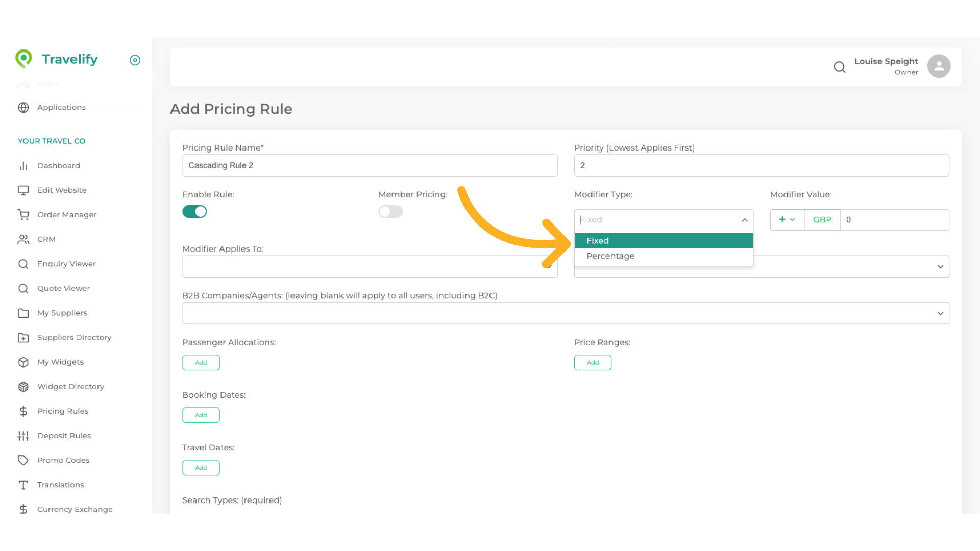
Task: Expand B2B Companies/Agents dropdown
Action: coord(566,313)
